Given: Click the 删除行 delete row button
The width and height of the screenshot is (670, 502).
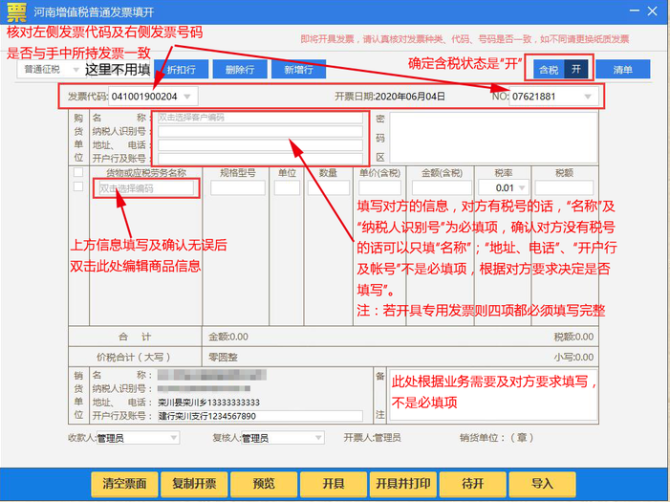Looking at the screenshot, I should 240,69.
